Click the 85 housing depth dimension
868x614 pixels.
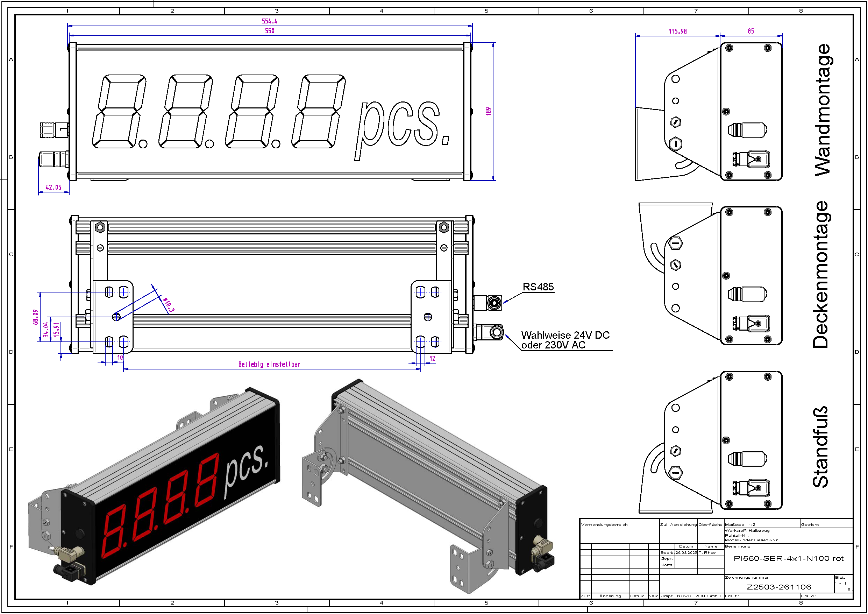point(751,31)
